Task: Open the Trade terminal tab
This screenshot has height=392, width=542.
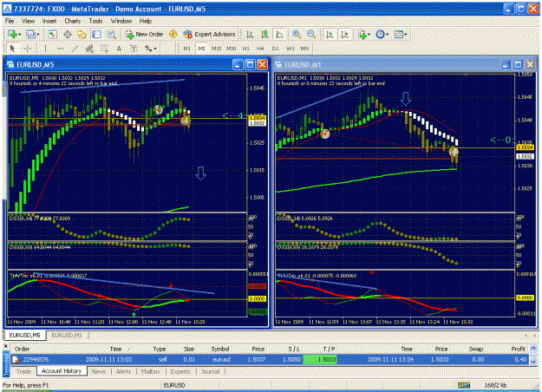Action: pos(24,371)
